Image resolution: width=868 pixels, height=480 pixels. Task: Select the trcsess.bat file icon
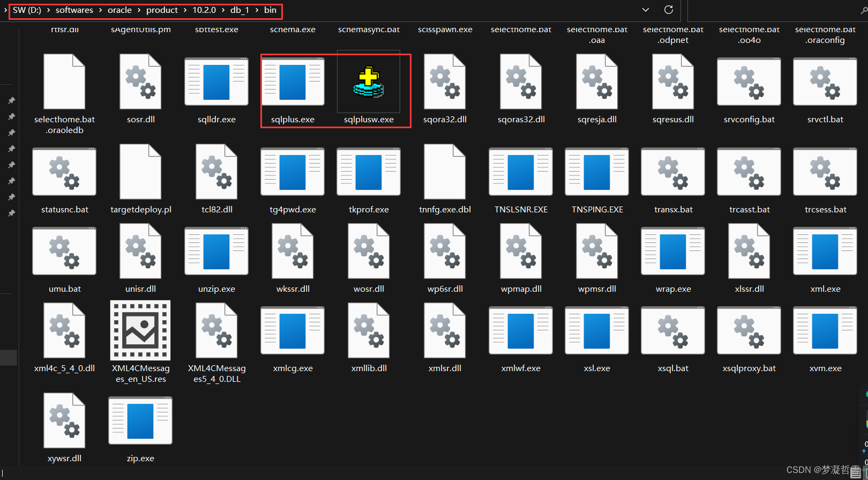(825, 172)
